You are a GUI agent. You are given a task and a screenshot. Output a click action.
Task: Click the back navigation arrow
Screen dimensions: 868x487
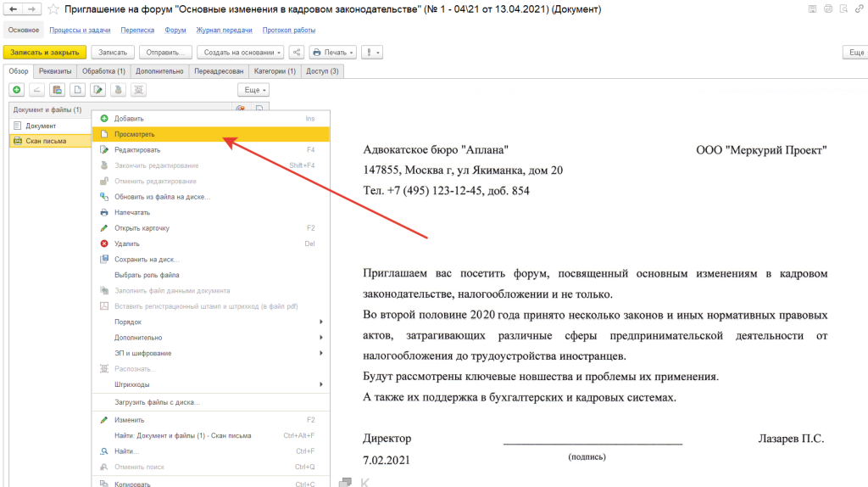pos(14,9)
